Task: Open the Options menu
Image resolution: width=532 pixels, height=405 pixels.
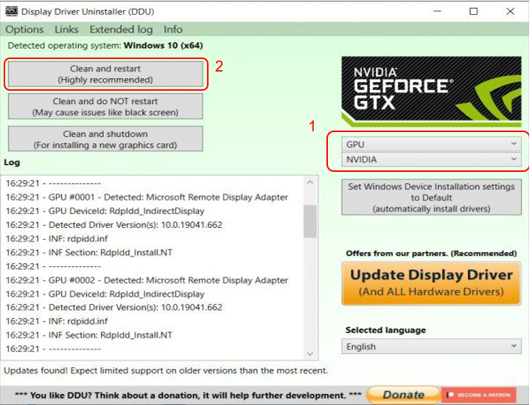Action: click(x=24, y=30)
